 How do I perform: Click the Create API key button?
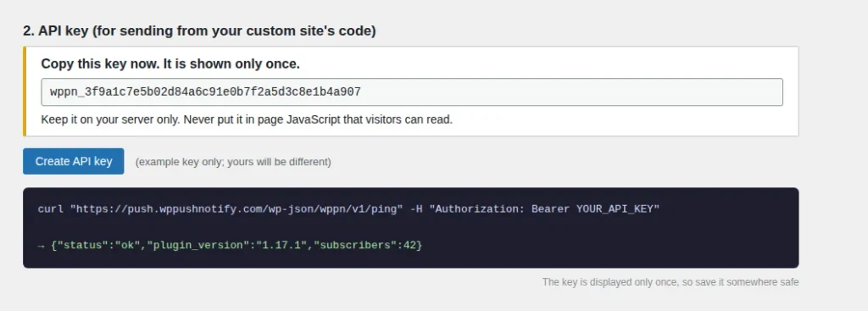point(73,161)
